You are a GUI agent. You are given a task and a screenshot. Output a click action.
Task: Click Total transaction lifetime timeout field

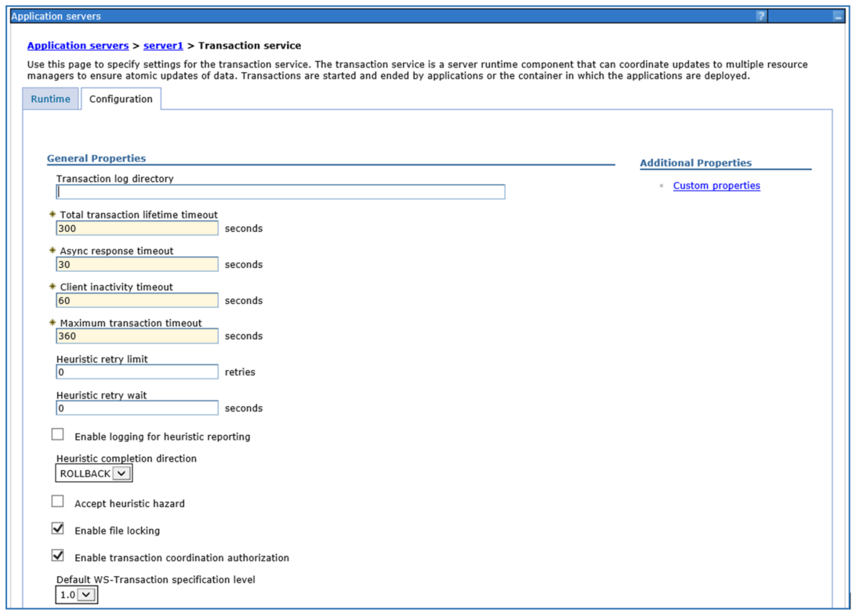(137, 229)
